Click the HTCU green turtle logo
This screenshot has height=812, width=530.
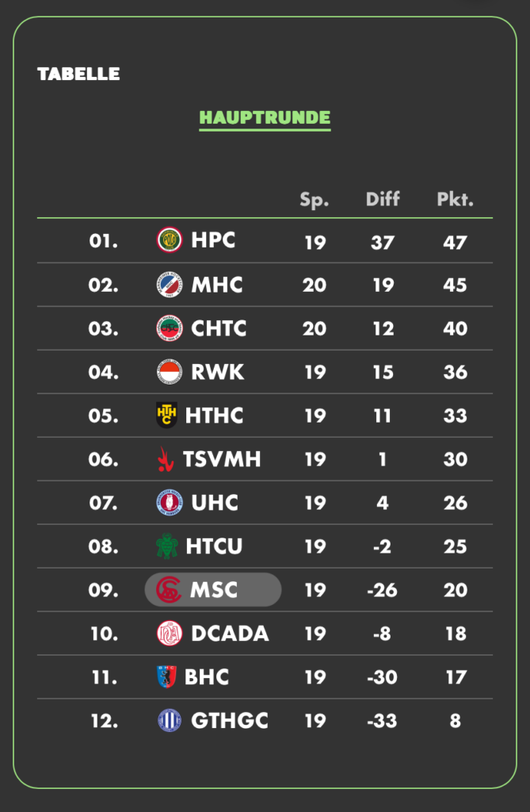click(x=166, y=546)
